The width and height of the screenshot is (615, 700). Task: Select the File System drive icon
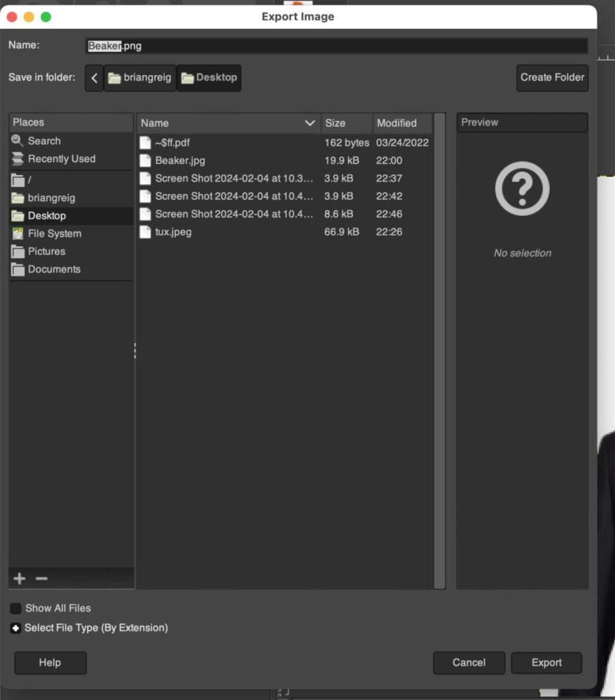coord(18,234)
